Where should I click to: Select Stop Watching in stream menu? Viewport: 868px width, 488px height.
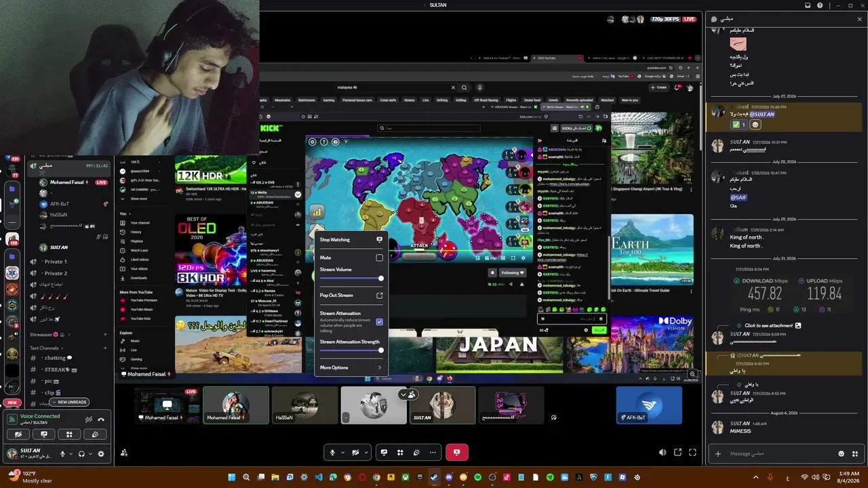(x=351, y=239)
